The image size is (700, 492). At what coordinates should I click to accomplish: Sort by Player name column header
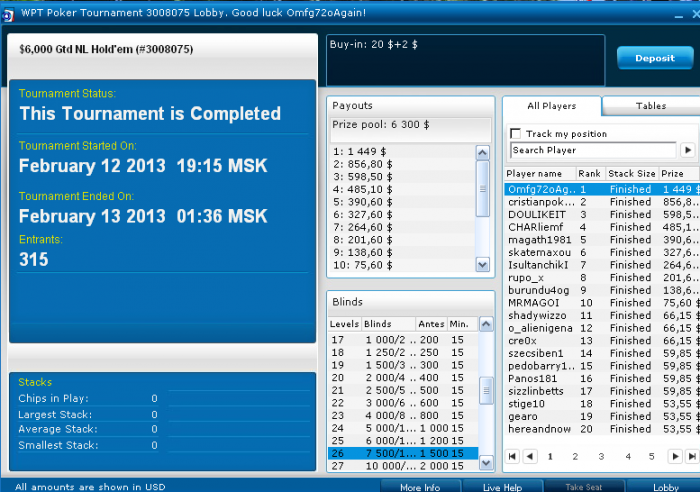point(539,173)
